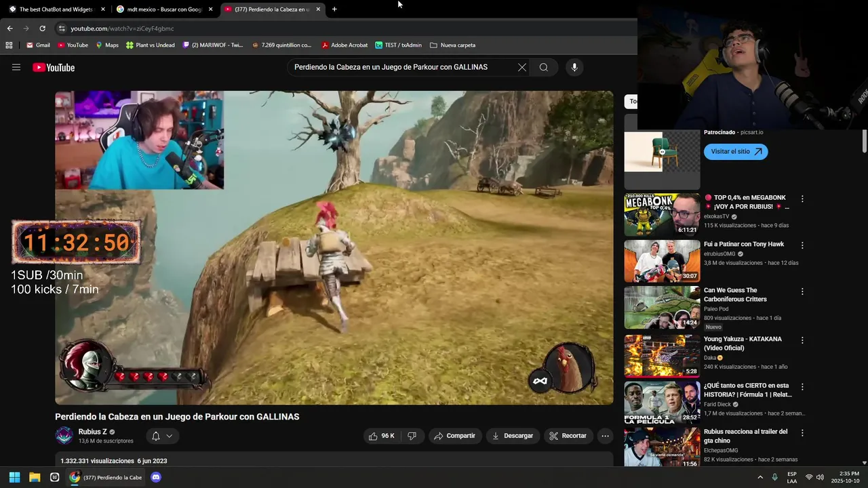Open Young Yakuza KATAKANA thumbnail
The width and height of the screenshot is (868, 488).
(662, 355)
